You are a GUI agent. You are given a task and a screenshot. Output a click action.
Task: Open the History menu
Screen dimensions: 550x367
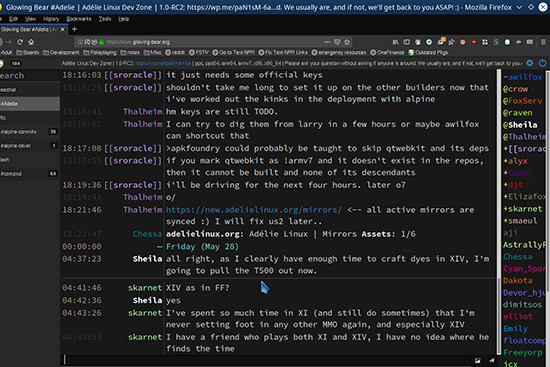51,19
